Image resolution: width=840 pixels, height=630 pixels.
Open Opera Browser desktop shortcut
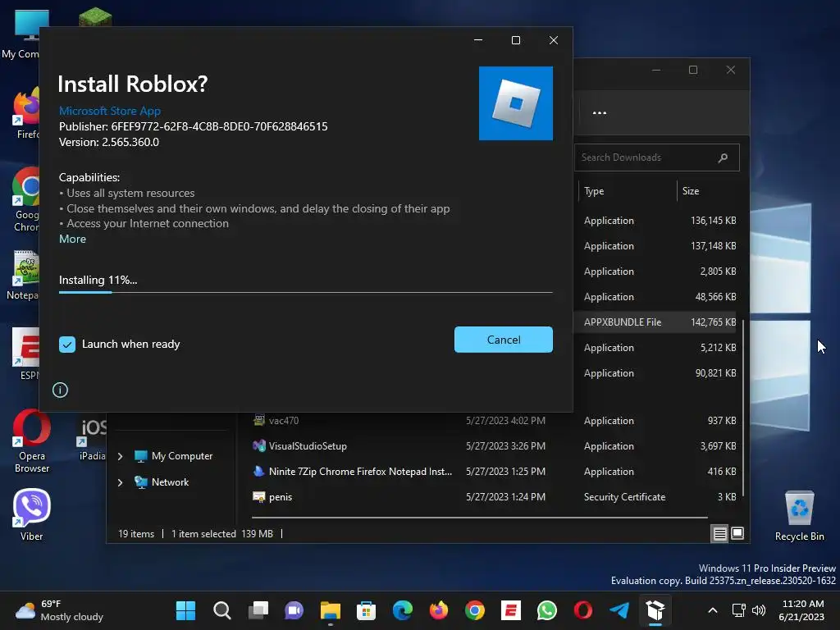click(32, 441)
